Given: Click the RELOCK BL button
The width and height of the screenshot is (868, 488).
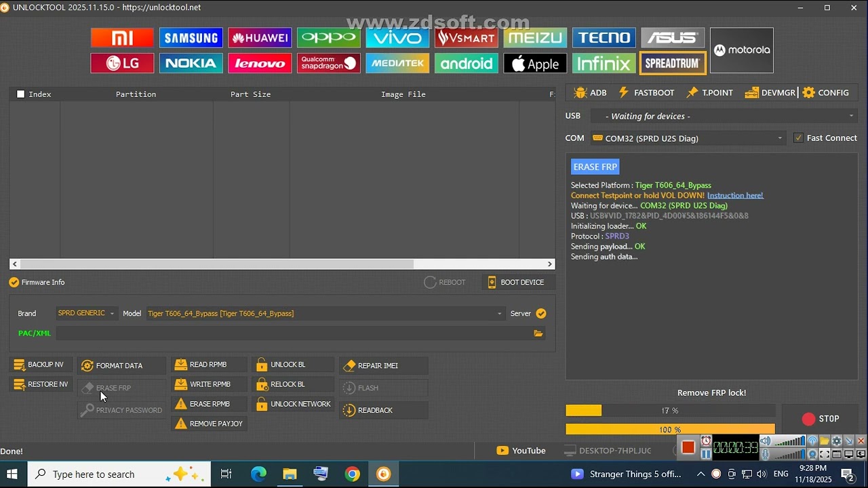Looking at the screenshot, I should (x=293, y=384).
